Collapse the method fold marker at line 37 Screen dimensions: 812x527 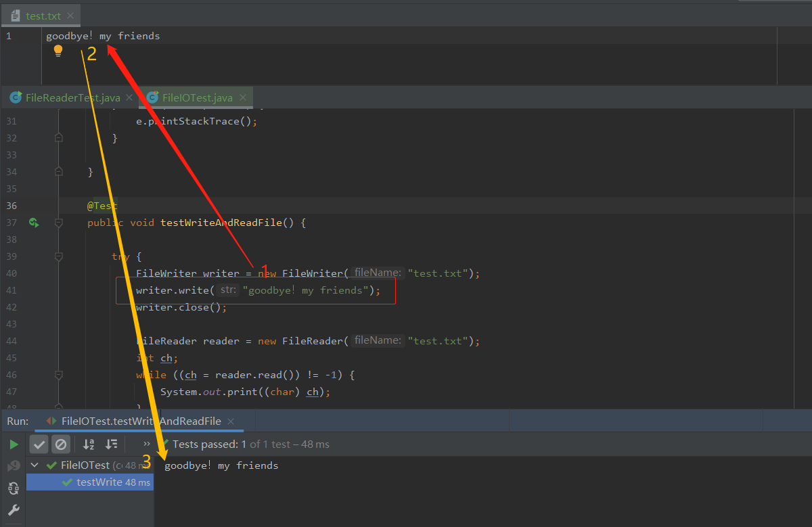click(x=59, y=223)
